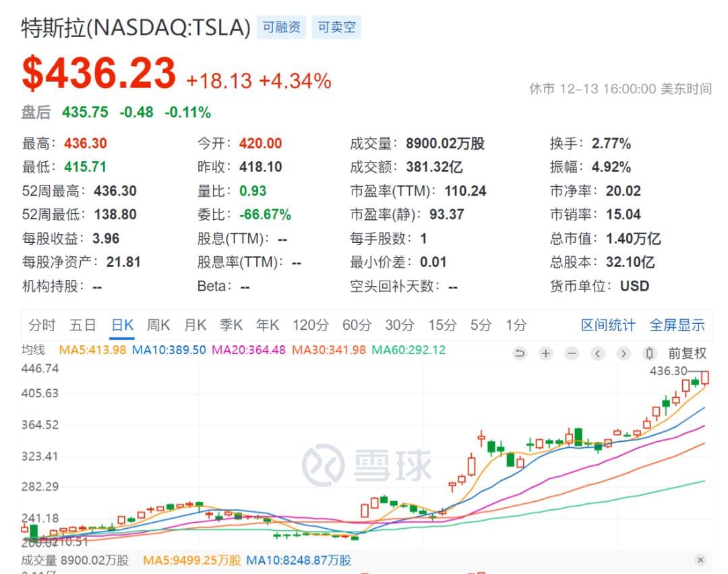Close the volume indicator panel
The image size is (728, 574).
[700, 560]
